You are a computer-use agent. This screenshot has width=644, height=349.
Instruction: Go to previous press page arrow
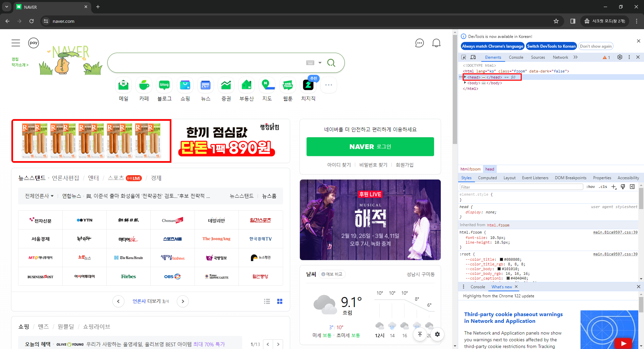(x=118, y=301)
